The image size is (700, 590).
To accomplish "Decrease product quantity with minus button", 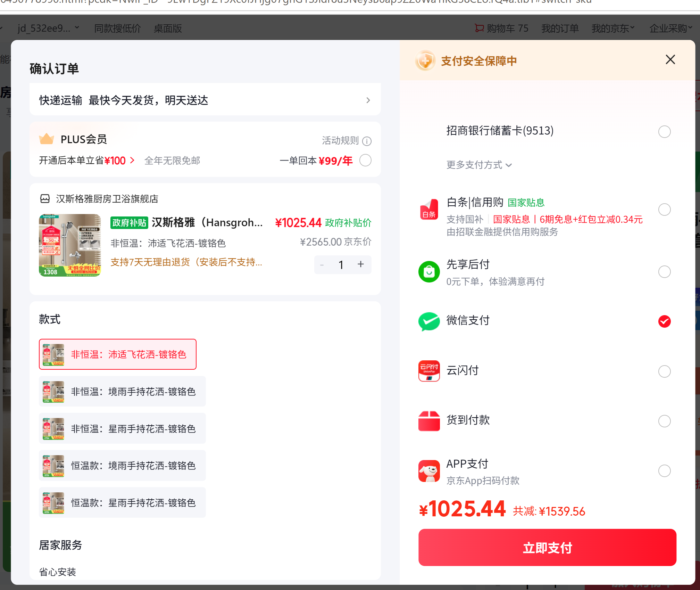I will tap(322, 264).
